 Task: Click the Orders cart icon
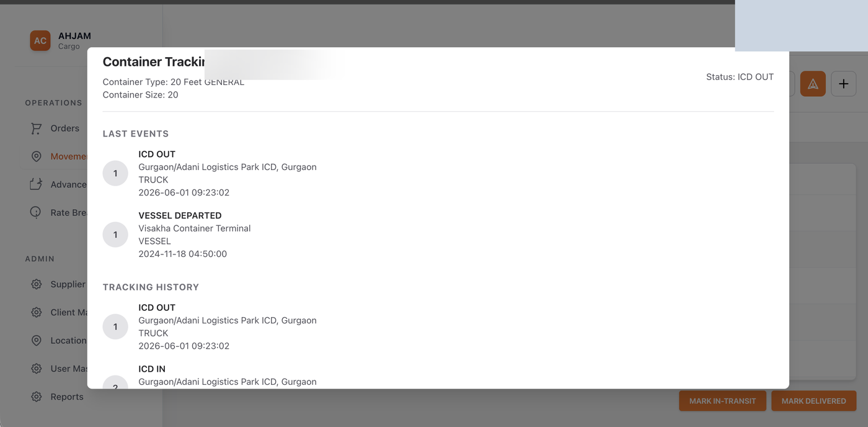pyautogui.click(x=37, y=128)
